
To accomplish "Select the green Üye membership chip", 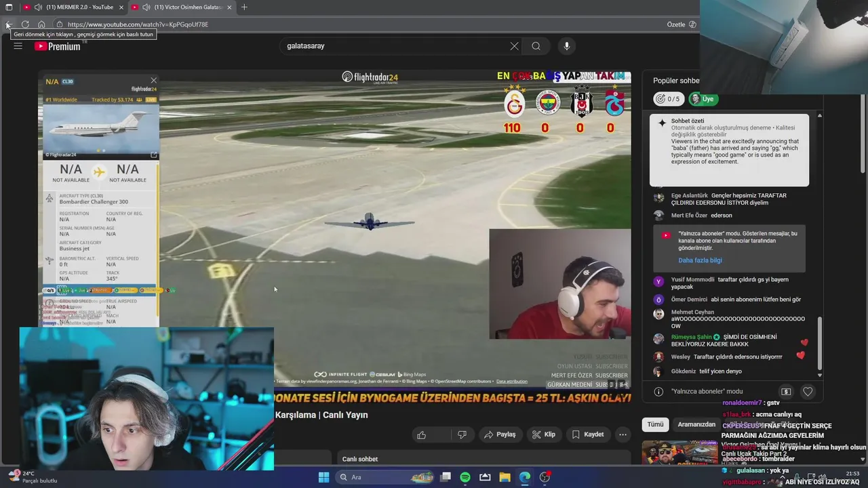I will point(703,99).
